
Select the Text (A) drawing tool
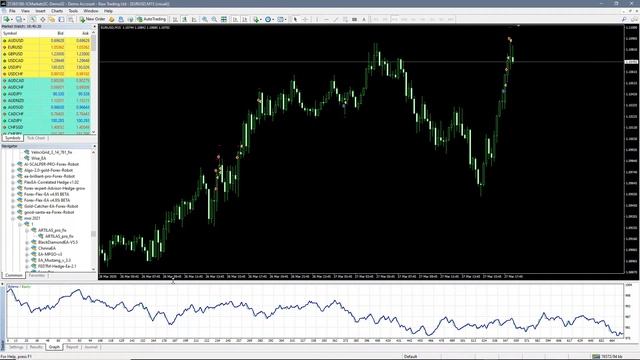pos(364,19)
